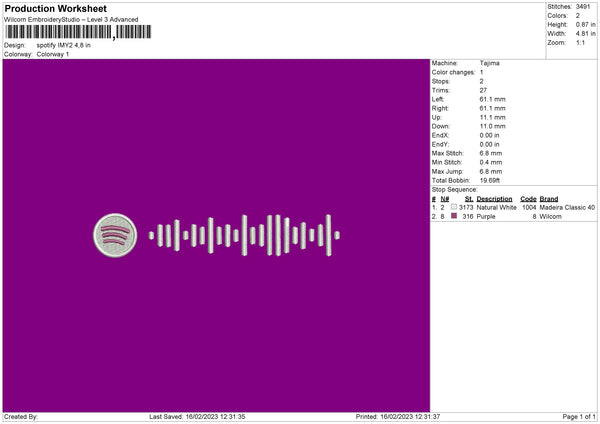Click the Height value 0.87 in

585,24
